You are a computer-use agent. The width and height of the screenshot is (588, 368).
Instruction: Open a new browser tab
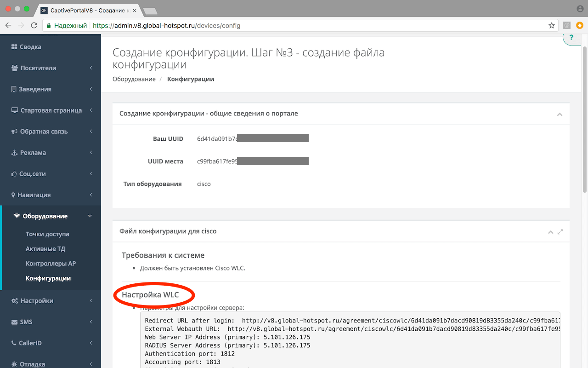point(150,11)
